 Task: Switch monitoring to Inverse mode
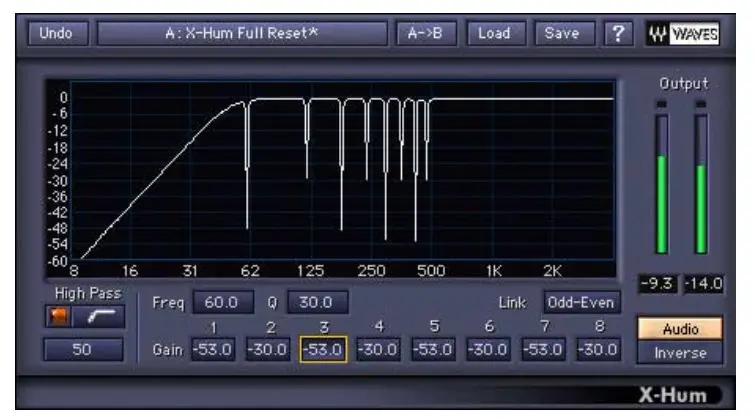click(680, 353)
